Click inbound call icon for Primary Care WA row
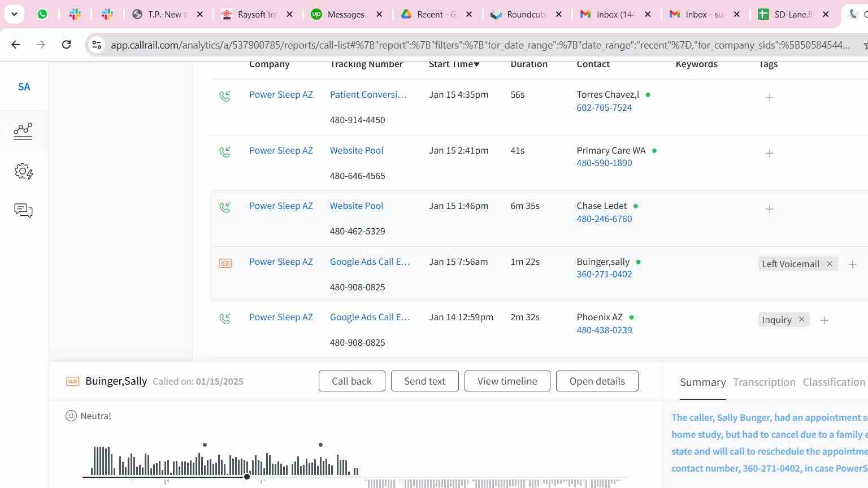Viewport: 868px width, 488px height. [225, 152]
